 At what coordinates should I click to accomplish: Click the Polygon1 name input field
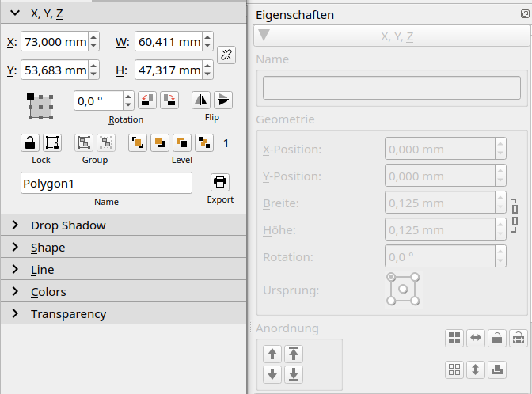tap(106, 184)
